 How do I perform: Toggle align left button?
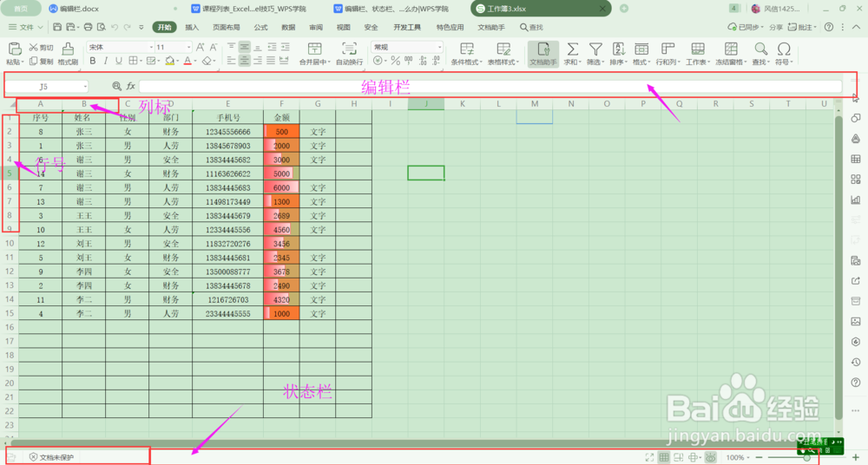[x=232, y=61]
